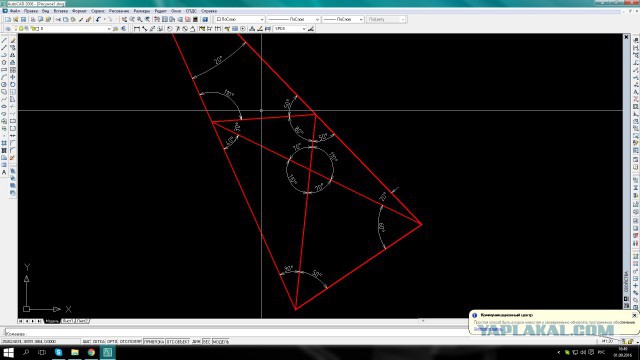Expand the undo history arrow
The width and height of the screenshot is (640, 360).
pos(104,19)
